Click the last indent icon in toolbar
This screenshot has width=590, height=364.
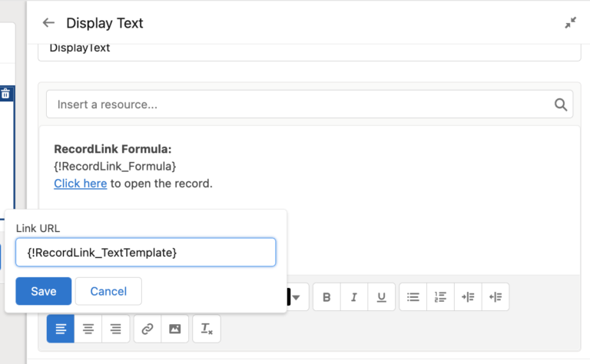tap(496, 297)
